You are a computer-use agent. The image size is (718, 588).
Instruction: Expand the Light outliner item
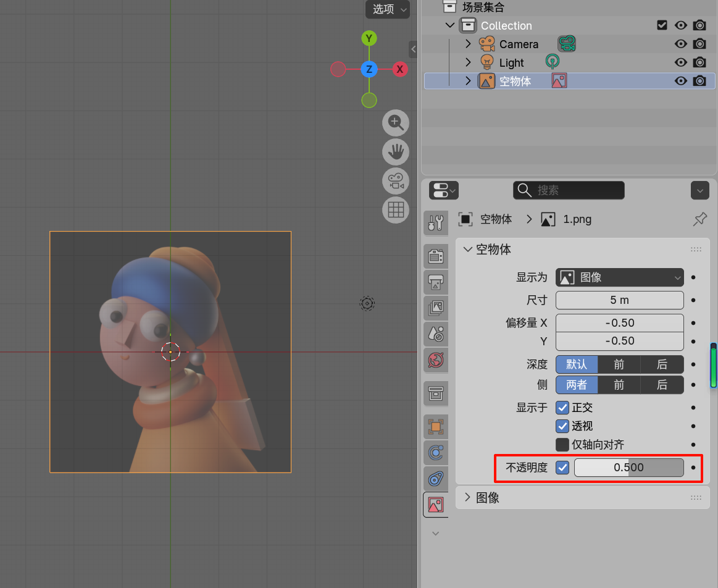(468, 62)
